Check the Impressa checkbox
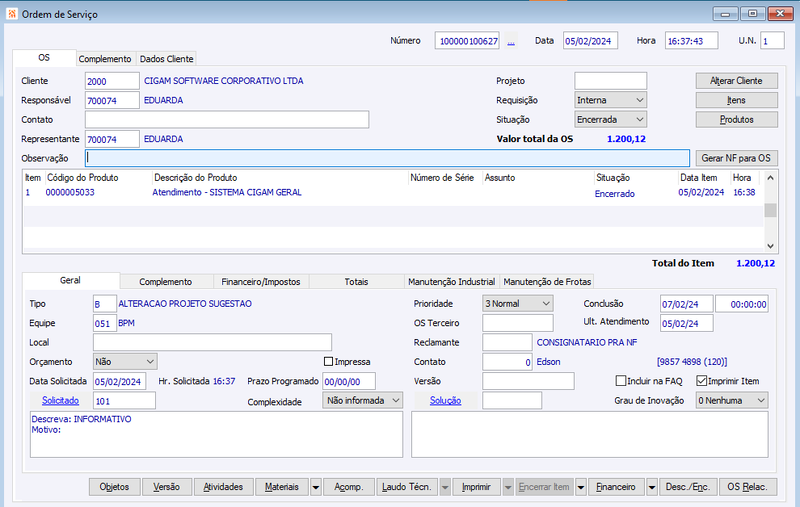Screen dimensions: 800x507 pyautogui.click(x=329, y=362)
